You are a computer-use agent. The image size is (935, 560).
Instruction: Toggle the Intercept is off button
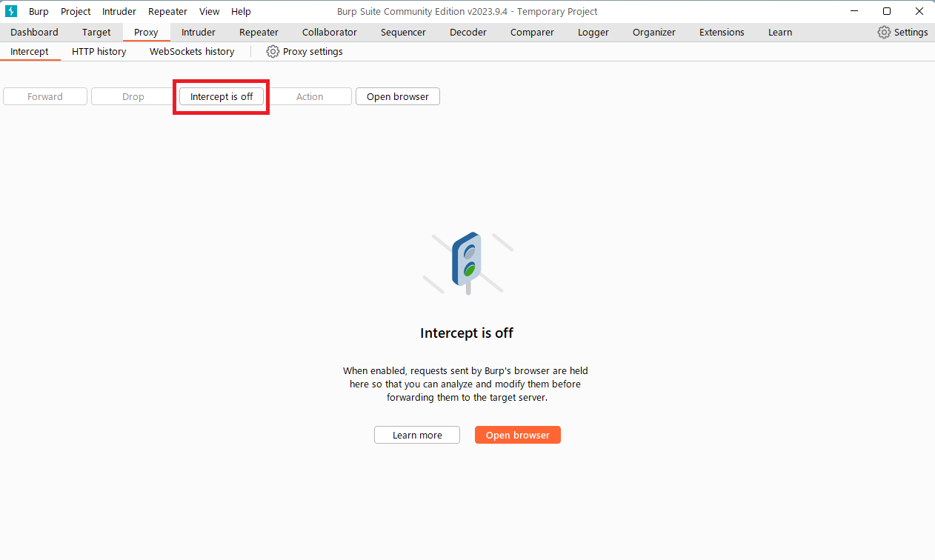pyautogui.click(x=222, y=97)
